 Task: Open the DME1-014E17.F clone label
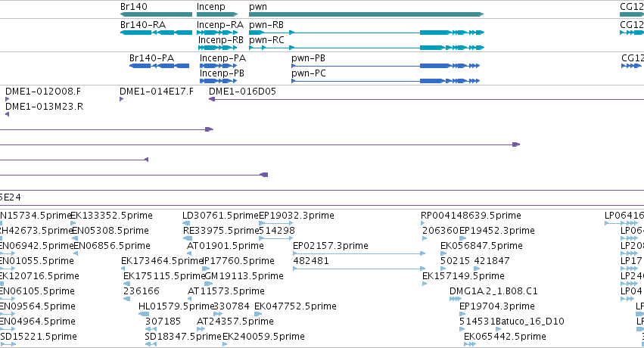point(157,92)
